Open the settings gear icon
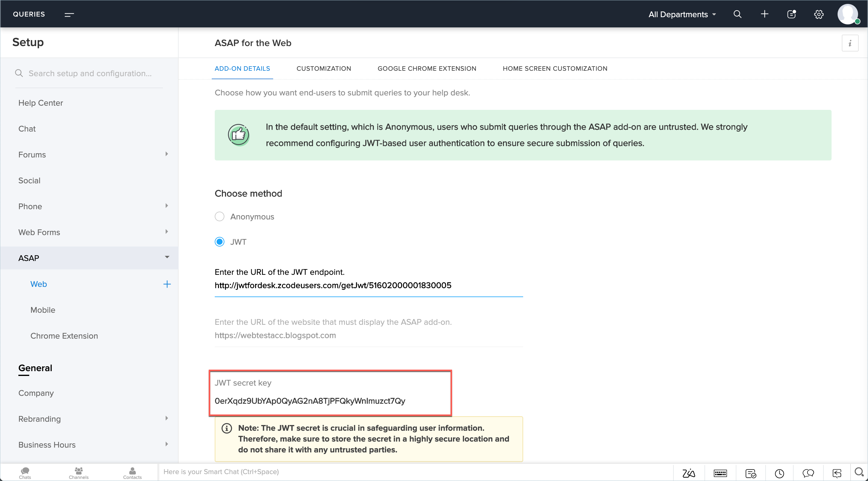868x481 pixels. point(819,14)
